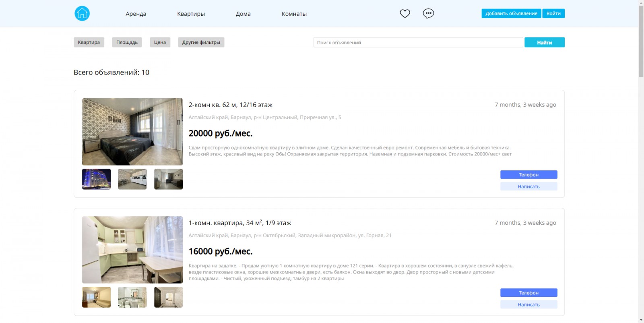The height and width of the screenshot is (323, 644).
Task: Click Написать for the 16000 руб. listing
Action: 528,304
